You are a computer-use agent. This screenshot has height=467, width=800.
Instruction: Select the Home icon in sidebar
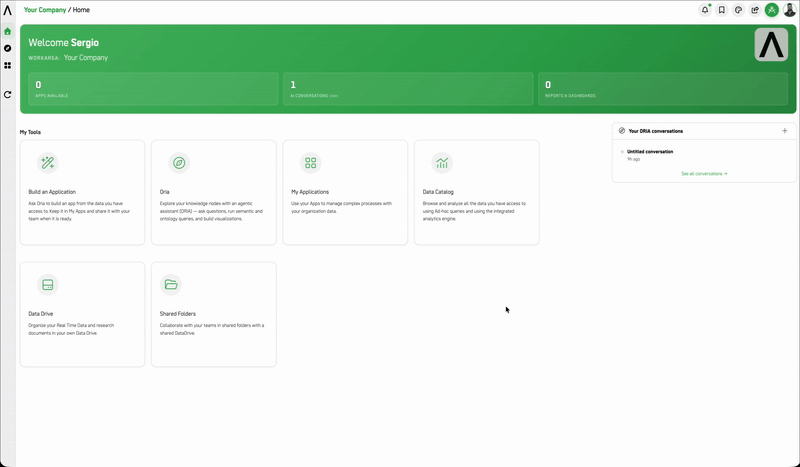(x=8, y=32)
